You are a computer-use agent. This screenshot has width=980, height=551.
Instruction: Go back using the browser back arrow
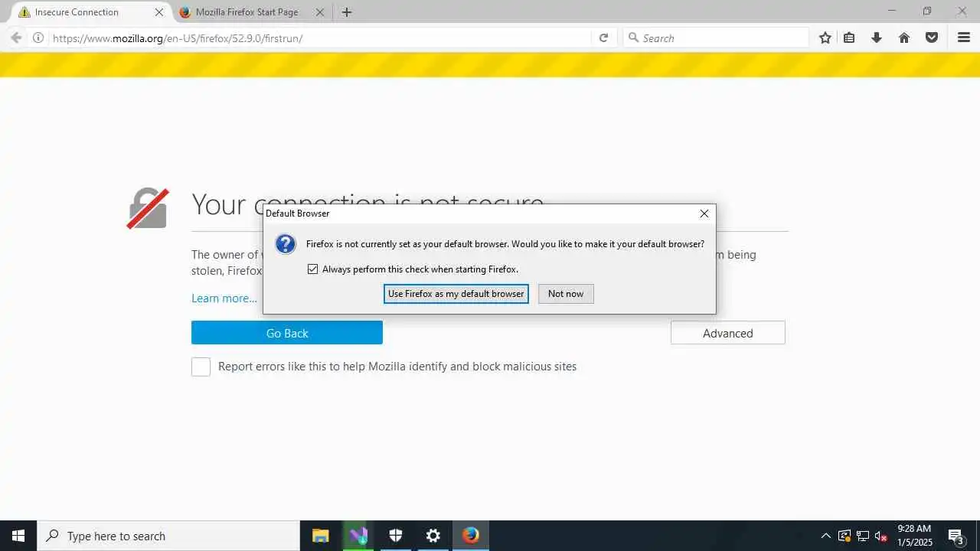click(16, 37)
